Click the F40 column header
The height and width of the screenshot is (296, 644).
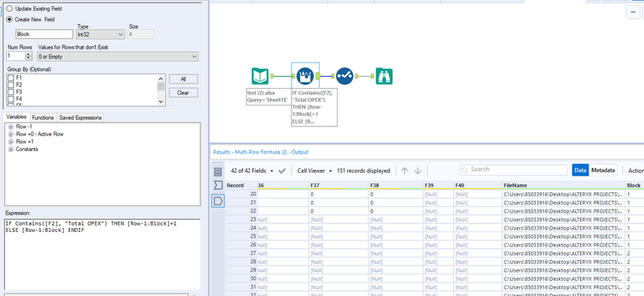point(477,186)
